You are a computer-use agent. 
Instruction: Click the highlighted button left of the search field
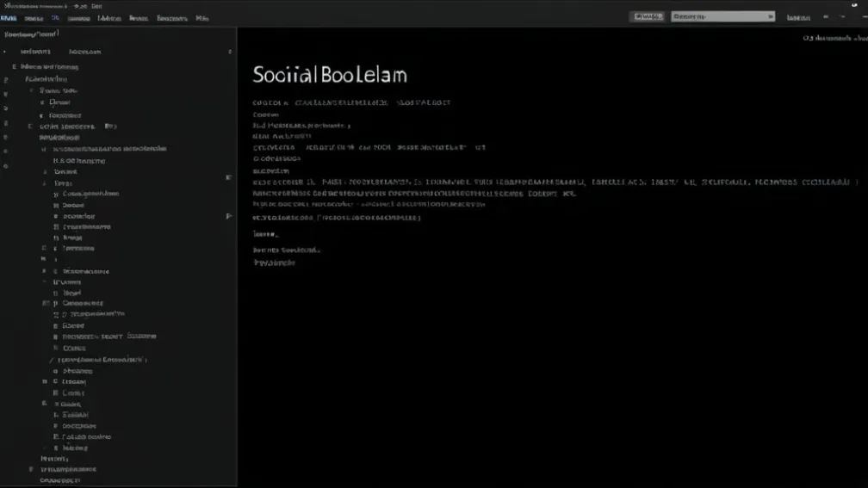click(647, 16)
